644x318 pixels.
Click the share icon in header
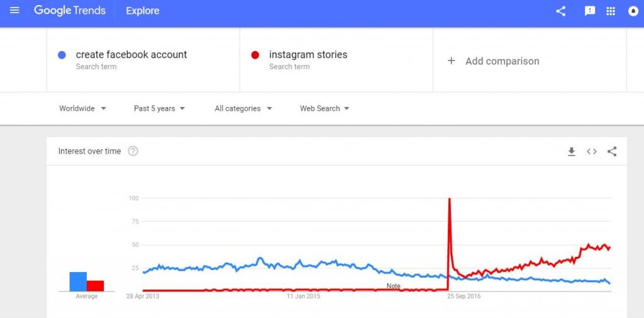pos(560,11)
